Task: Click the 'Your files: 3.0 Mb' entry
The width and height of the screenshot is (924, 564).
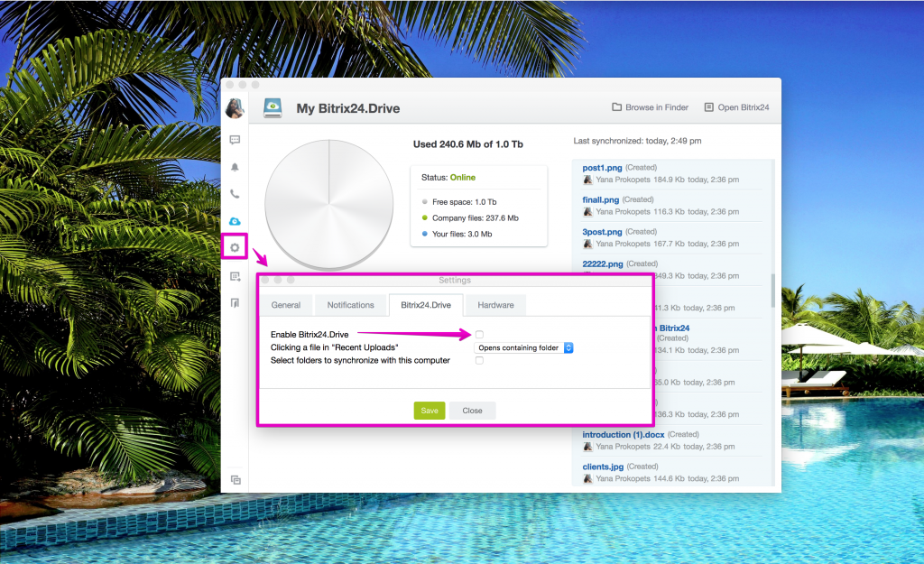Action: pyautogui.click(x=462, y=234)
